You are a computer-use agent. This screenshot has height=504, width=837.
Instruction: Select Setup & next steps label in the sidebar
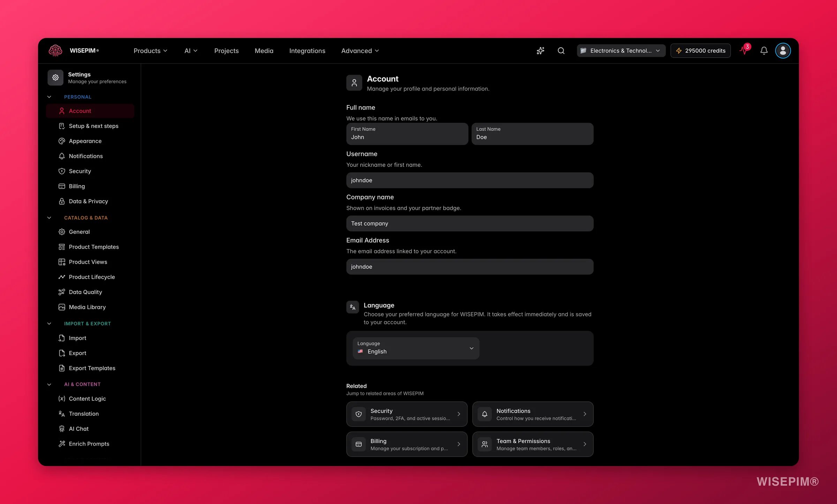[x=93, y=126]
